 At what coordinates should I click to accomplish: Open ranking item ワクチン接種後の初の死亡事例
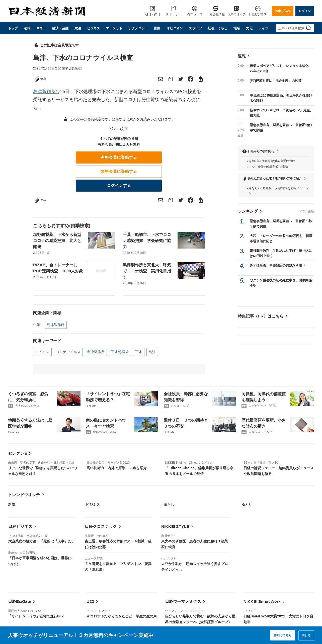[x=281, y=283]
